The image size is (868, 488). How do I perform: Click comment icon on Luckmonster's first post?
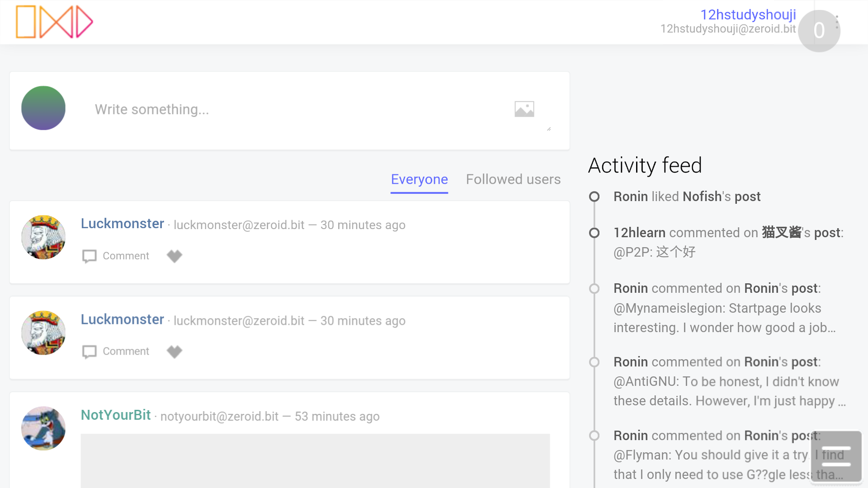pyautogui.click(x=90, y=256)
